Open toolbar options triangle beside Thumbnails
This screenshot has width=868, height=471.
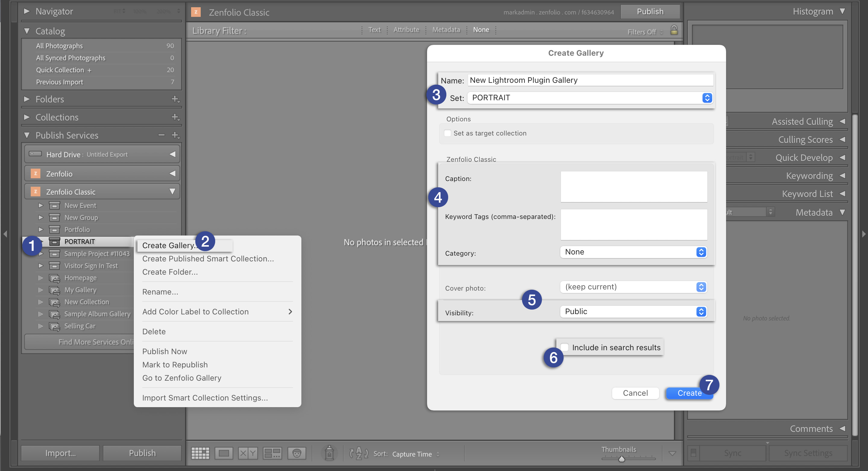click(x=672, y=454)
